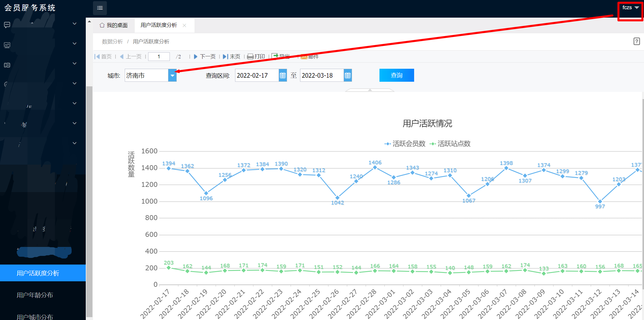The image size is (644, 320).
Task: Click the start date field 2022-02-17
Action: point(257,75)
